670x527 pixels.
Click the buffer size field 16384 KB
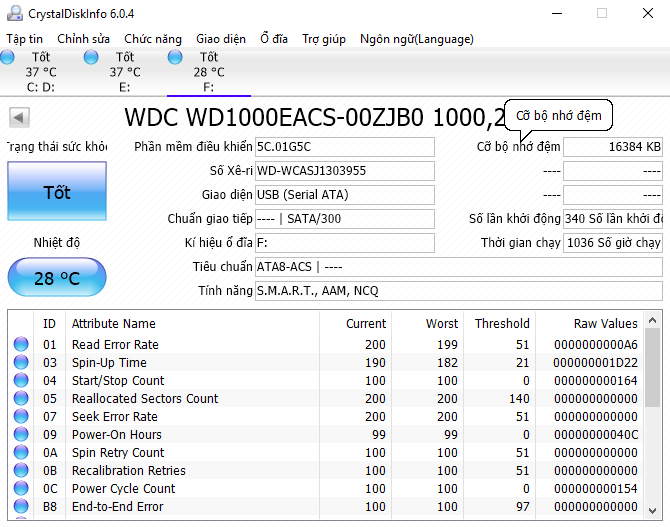[x=613, y=147]
